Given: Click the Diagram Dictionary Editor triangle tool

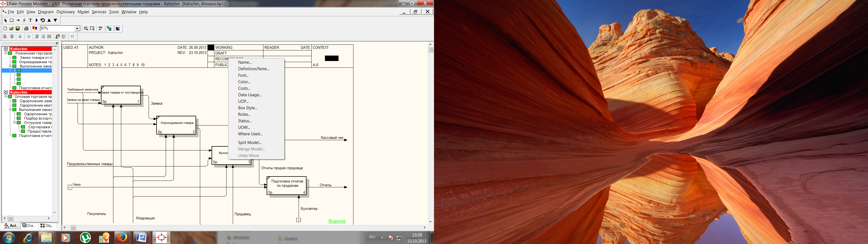Looking at the screenshot, I should point(36,20).
